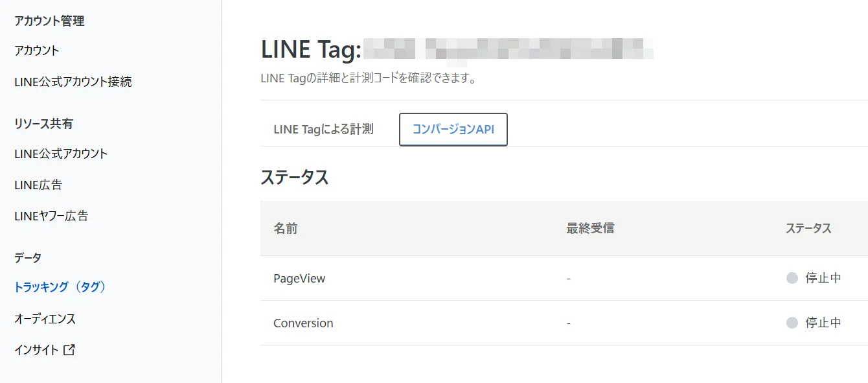
Task: Open LINE公式アカウント接続 settings
Action: tap(73, 82)
